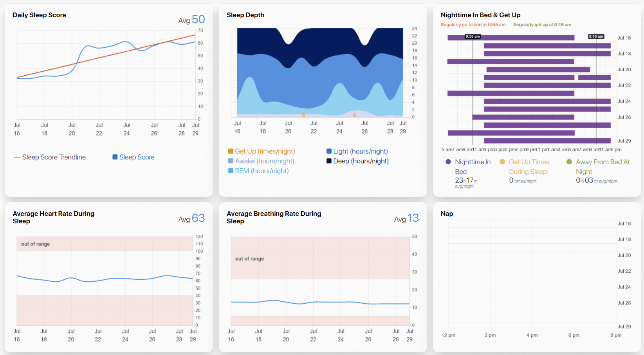This screenshot has height=355, width=644.
Task: Click the Light (hours/night) legend square
Action: coord(329,151)
